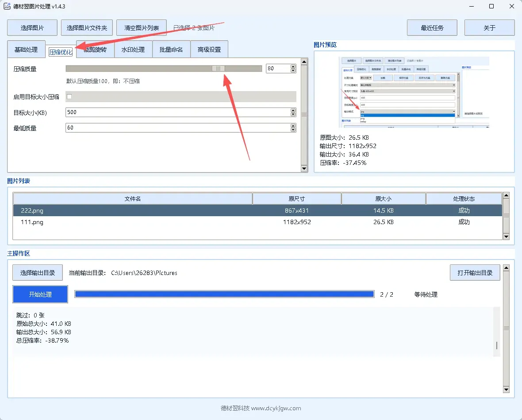
Task: Click the 14.5 KB size cell
Action: (384, 210)
